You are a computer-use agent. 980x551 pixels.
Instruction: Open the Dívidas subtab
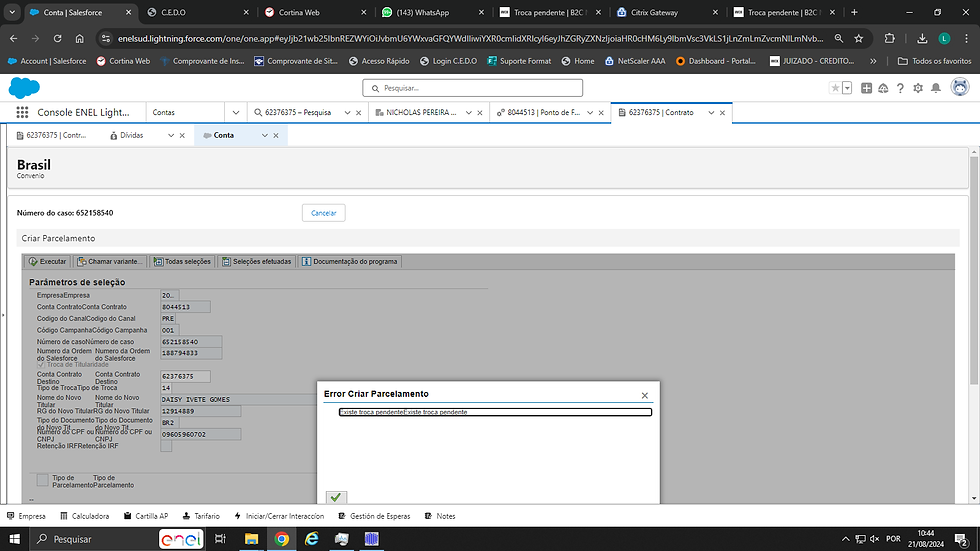point(131,136)
